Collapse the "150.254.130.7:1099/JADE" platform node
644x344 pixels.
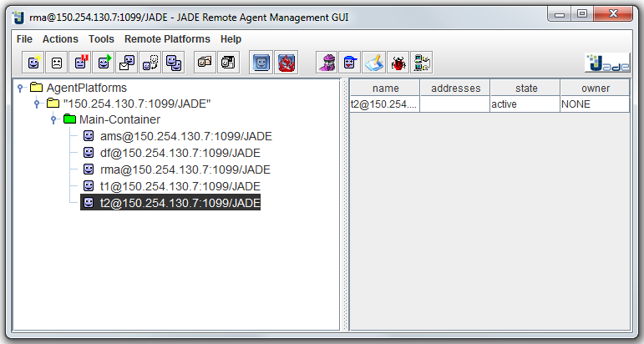pyautogui.click(x=37, y=104)
